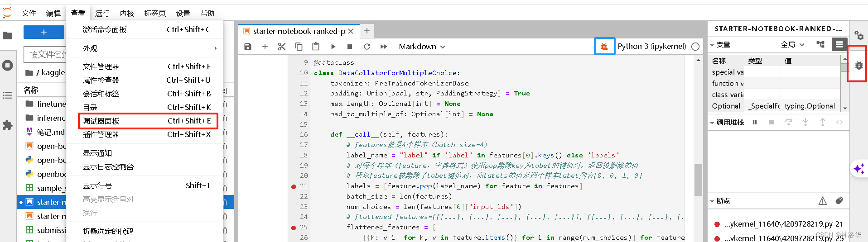Open the extension manager puzzle icon
The width and height of the screenshot is (868, 242).
pyautogui.click(x=7, y=125)
